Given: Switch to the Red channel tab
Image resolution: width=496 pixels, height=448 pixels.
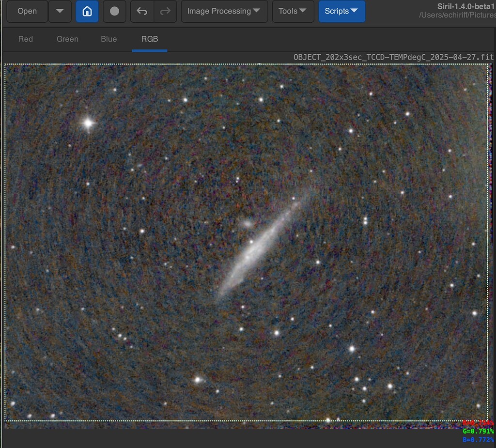Looking at the screenshot, I should (26, 39).
